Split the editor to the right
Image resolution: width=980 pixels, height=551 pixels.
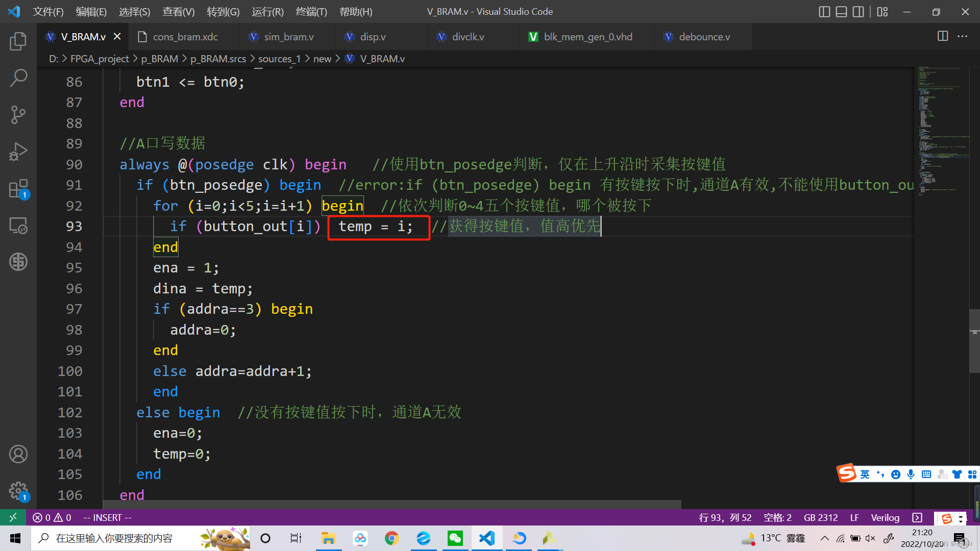pos(943,36)
